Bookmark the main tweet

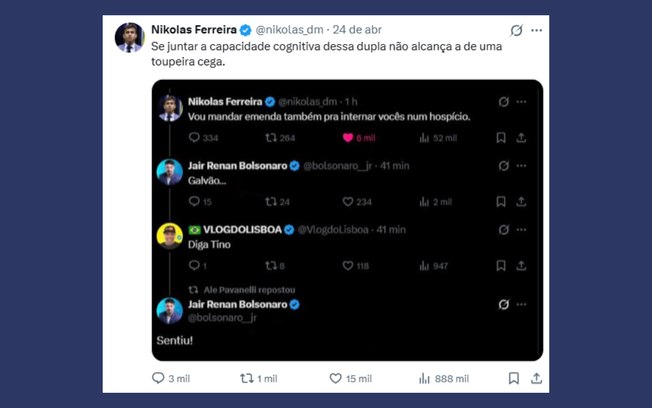513,379
